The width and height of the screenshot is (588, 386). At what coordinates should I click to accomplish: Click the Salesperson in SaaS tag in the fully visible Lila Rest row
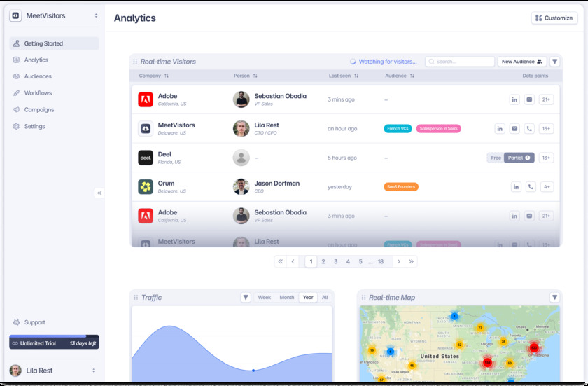439,129
